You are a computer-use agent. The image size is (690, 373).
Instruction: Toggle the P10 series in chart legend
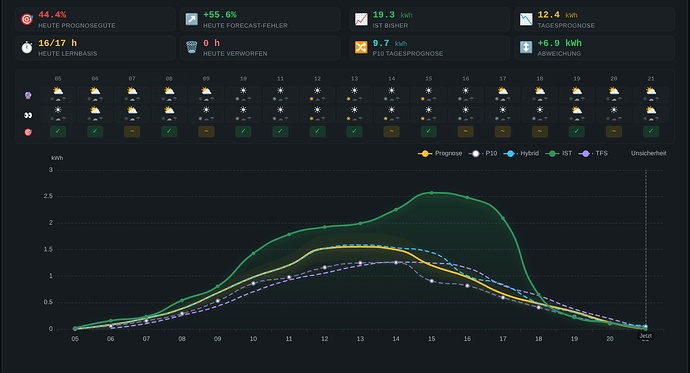point(483,154)
